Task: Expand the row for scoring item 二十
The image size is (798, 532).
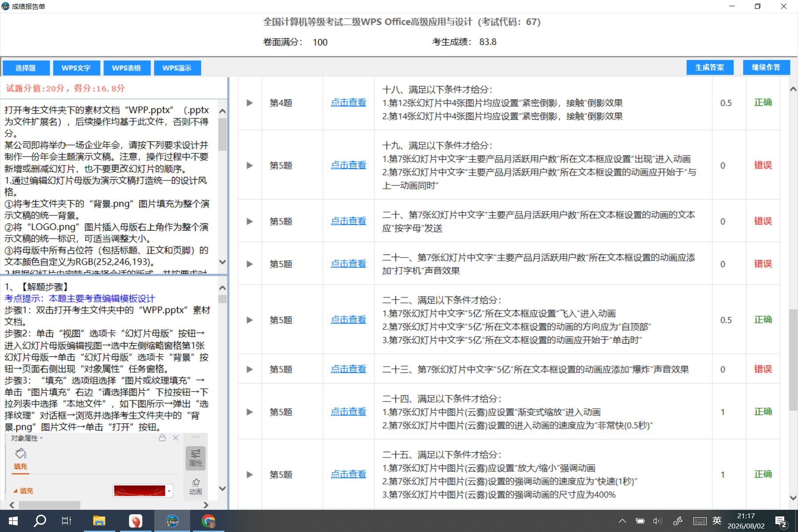Action: coord(250,221)
